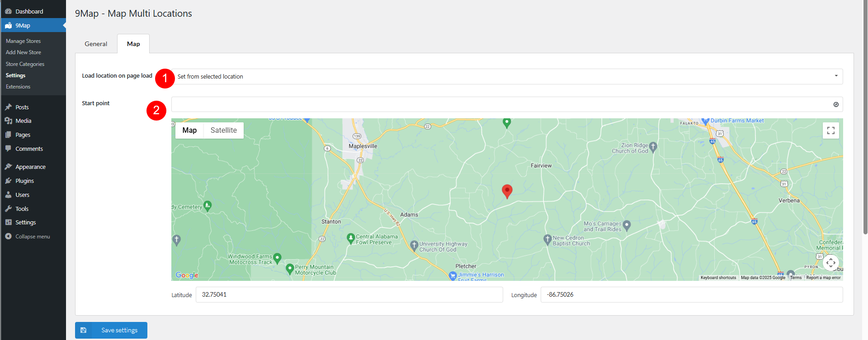The height and width of the screenshot is (340, 868).
Task: Click the Google logo on map
Action: [187, 275]
